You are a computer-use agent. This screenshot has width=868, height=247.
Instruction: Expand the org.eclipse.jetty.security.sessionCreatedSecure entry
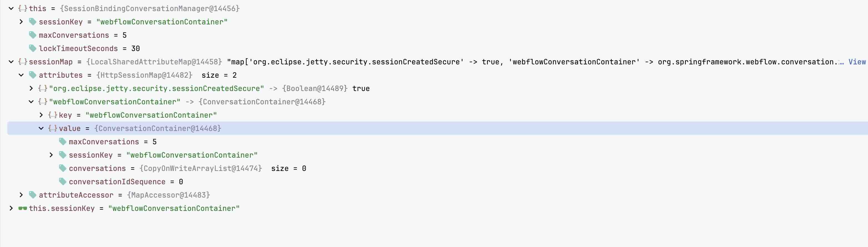point(31,88)
